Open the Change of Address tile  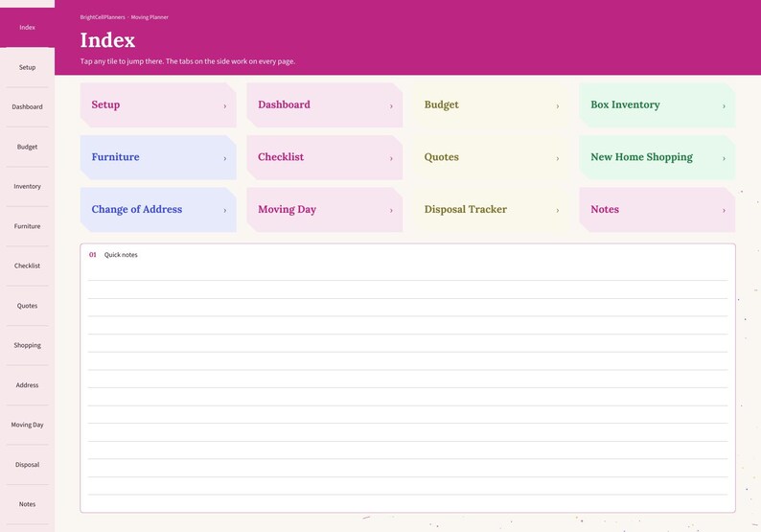click(x=158, y=210)
